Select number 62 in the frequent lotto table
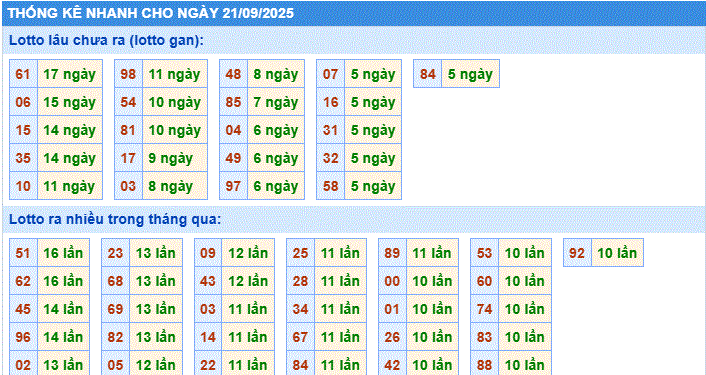This screenshot has width=706, height=375. pyautogui.click(x=23, y=281)
